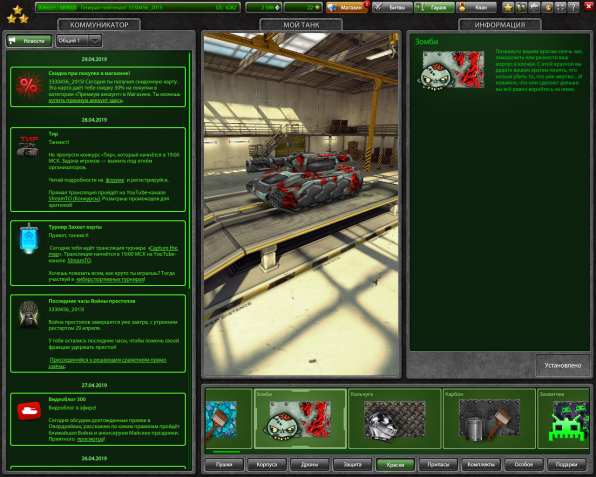Open the help question mark icon

pyautogui.click(x=573, y=7)
